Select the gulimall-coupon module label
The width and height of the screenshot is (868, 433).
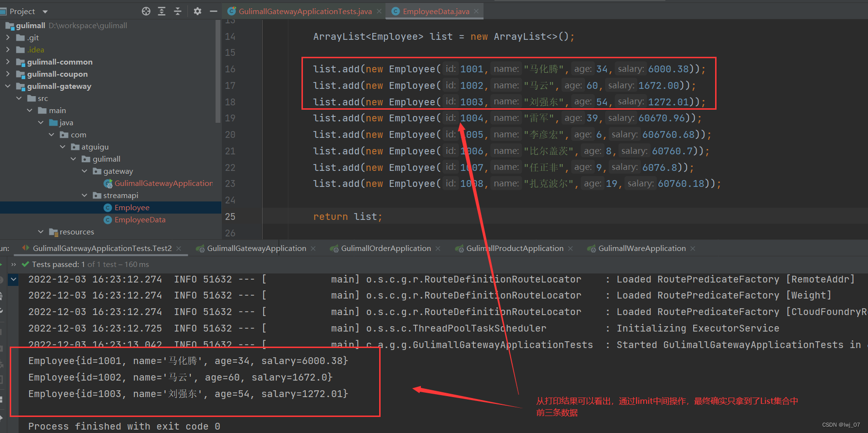57,74
